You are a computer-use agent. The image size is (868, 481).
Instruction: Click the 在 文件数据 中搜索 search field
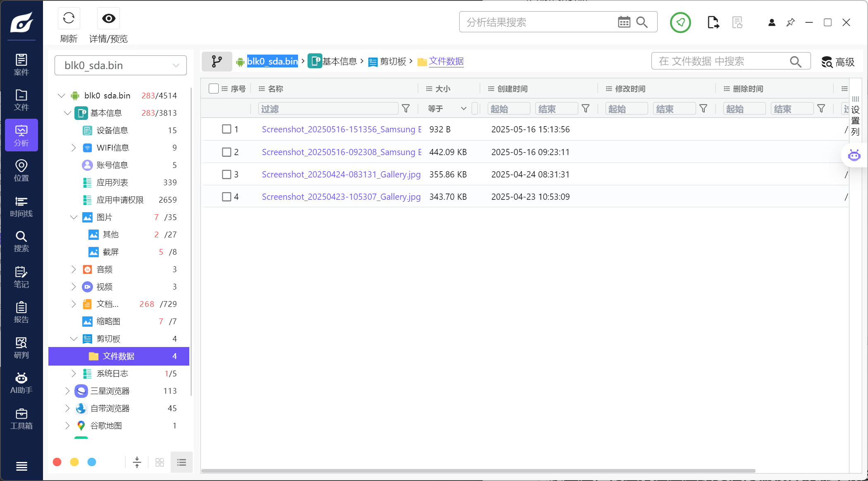point(721,61)
